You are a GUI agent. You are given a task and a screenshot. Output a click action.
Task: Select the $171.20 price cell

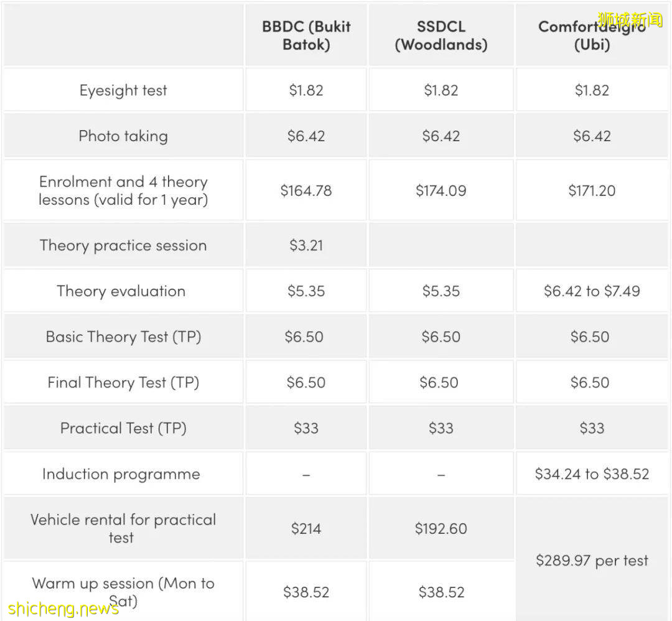592,190
